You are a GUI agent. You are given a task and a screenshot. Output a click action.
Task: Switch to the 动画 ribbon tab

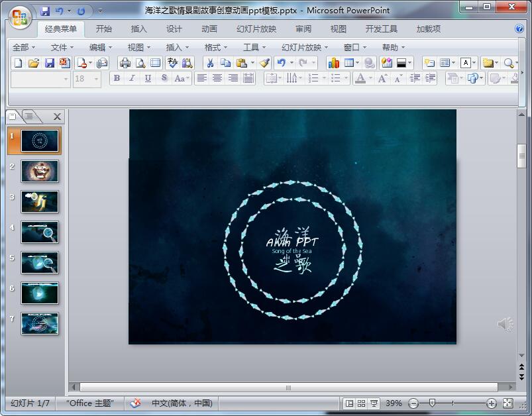point(209,29)
